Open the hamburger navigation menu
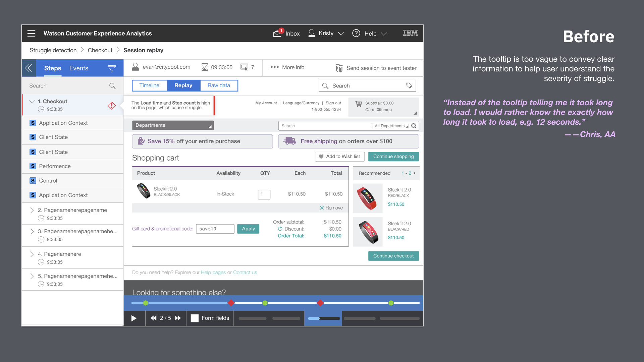 click(32, 33)
